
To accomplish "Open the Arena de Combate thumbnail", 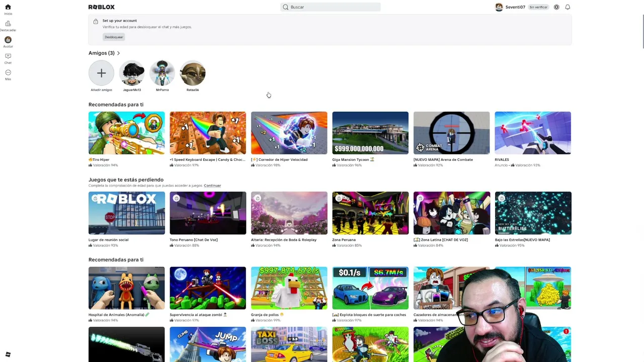I will click(x=452, y=133).
